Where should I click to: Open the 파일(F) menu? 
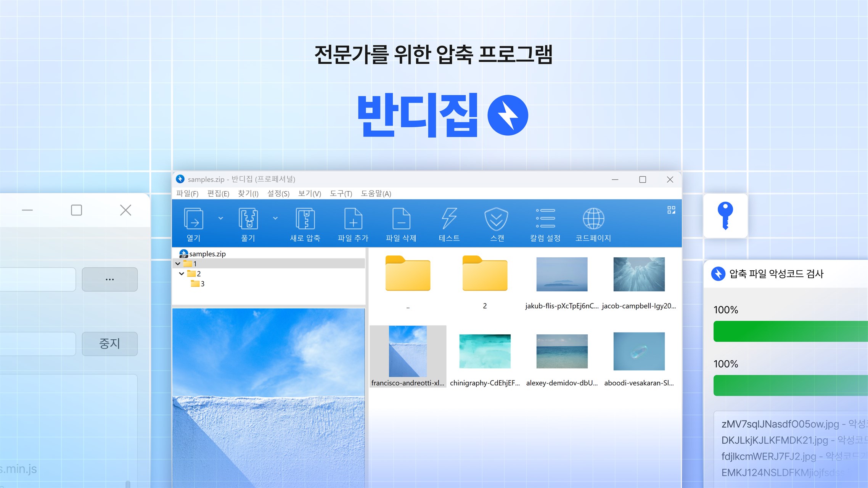coord(187,194)
